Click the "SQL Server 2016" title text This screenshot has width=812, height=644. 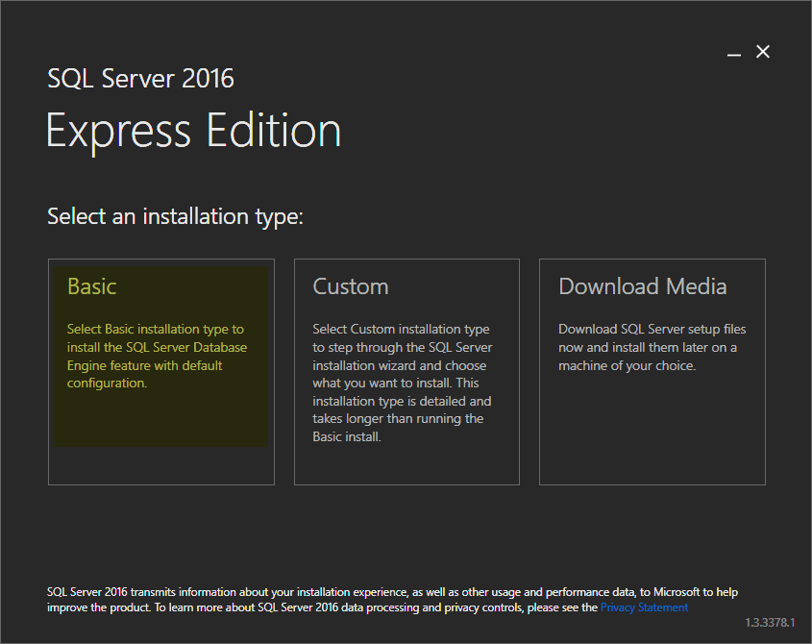[x=140, y=79]
